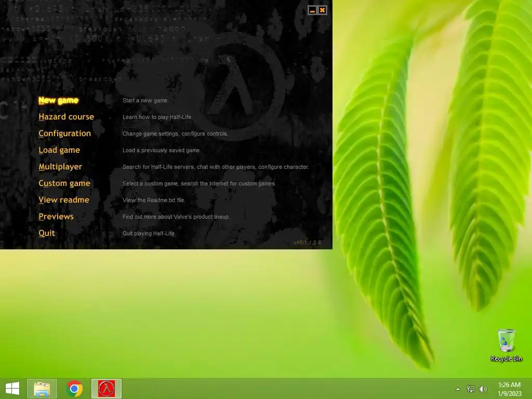Open the Hazard course training
This screenshot has height=399, width=532.
coord(66,117)
